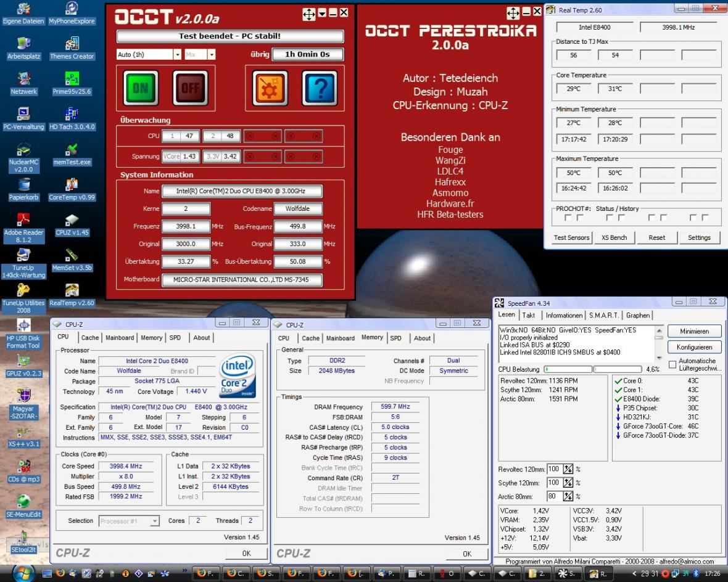Click Test Sensors in Real Temp
Viewport: 728px width, 582px height.
571,237
